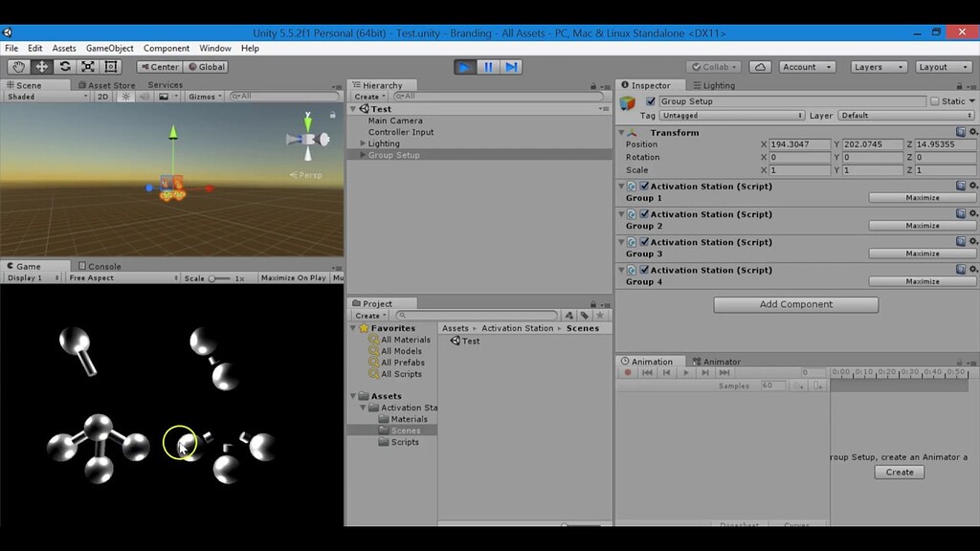Viewport: 980px width, 551px height.
Task: Click the Add Component button
Action: [794, 304]
